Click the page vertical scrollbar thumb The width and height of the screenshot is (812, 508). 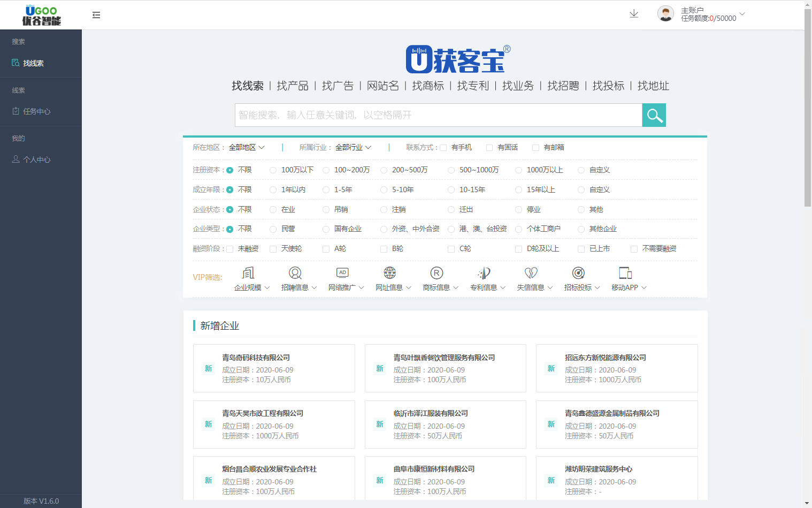coord(808,107)
